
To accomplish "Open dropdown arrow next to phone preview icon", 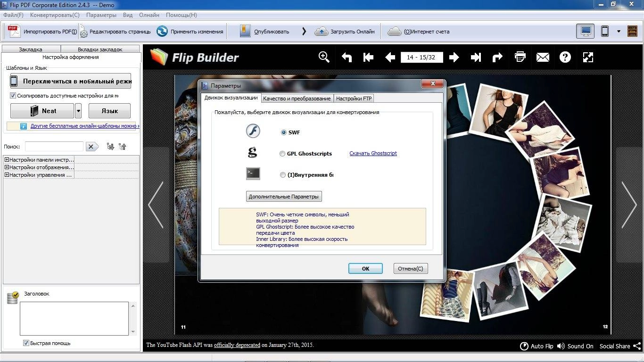I will [619, 32].
